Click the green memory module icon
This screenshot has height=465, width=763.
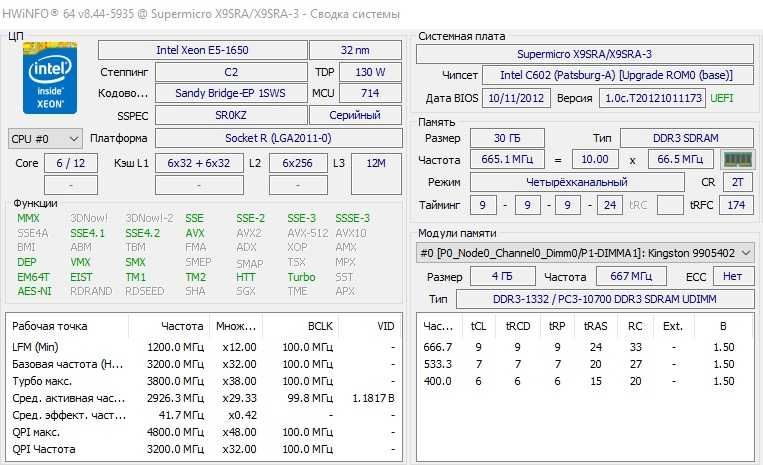pyautogui.click(x=738, y=160)
